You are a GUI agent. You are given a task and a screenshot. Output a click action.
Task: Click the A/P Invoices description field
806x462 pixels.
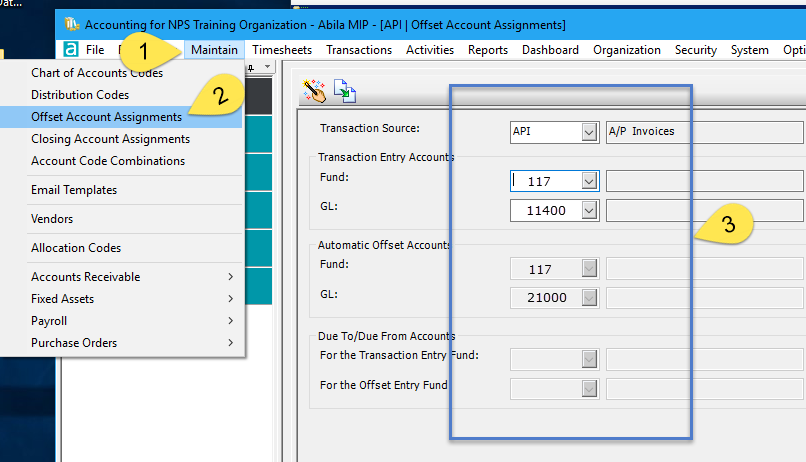click(x=704, y=130)
